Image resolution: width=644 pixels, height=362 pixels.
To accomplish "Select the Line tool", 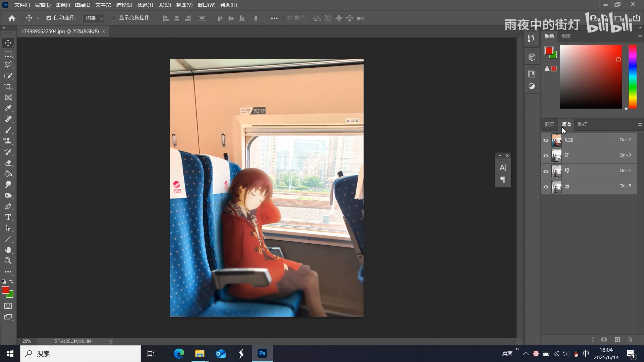I will pyautogui.click(x=8, y=239).
